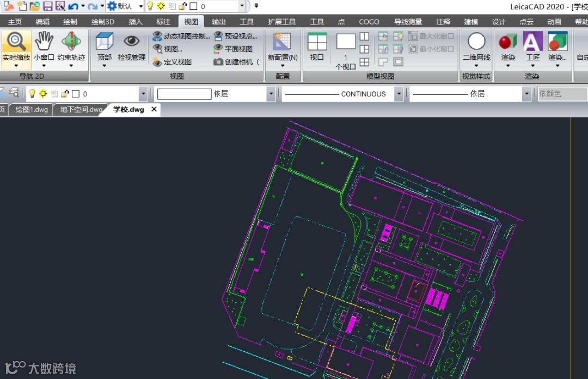Close the 学校.dwg document tab
This screenshot has width=588, height=379.
pyautogui.click(x=154, y=109)
